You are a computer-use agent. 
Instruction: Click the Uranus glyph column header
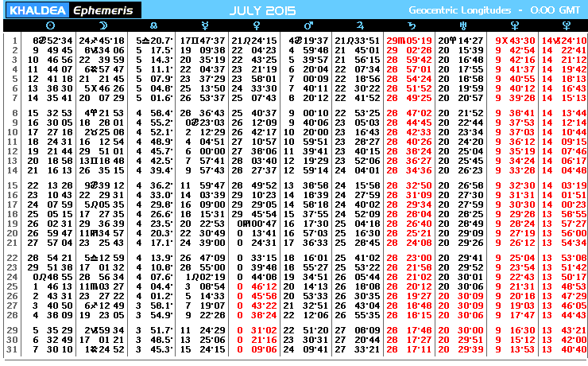tap(462, 26)
